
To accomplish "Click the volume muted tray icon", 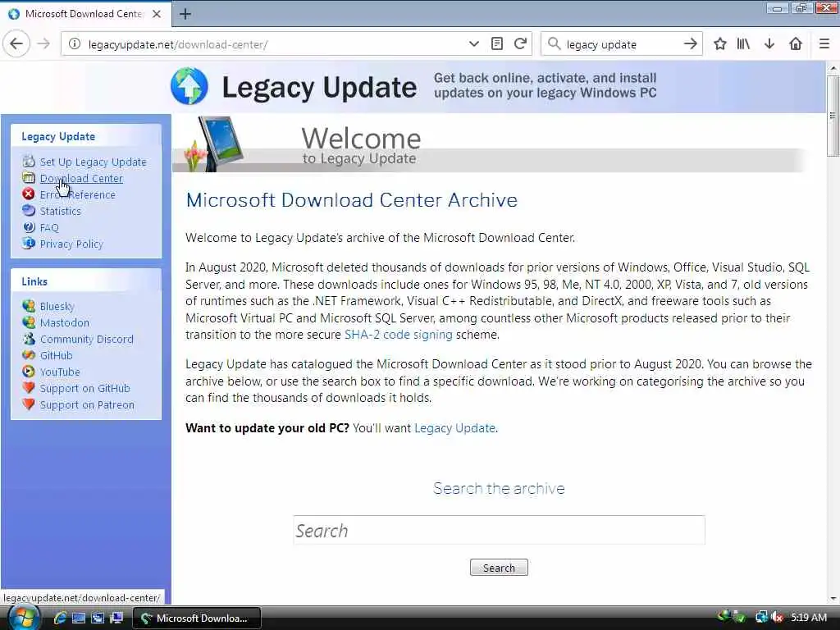I will 777,618.
